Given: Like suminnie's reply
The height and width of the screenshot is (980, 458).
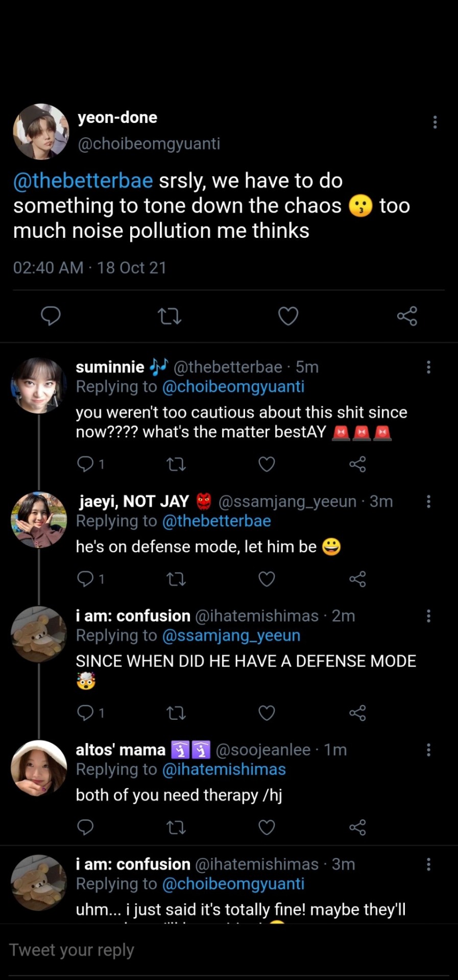Looking at the screenshot, I should tap(267, 464).
